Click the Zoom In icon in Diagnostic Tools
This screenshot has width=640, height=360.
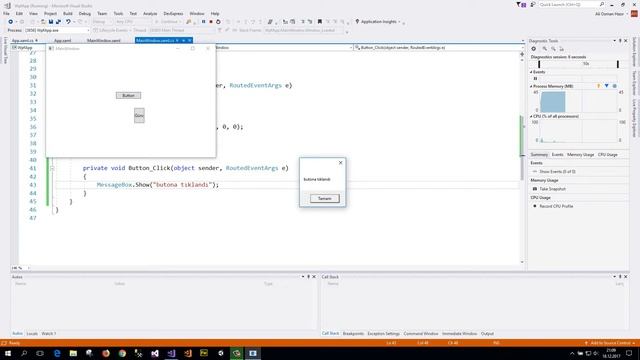[544, 49]
